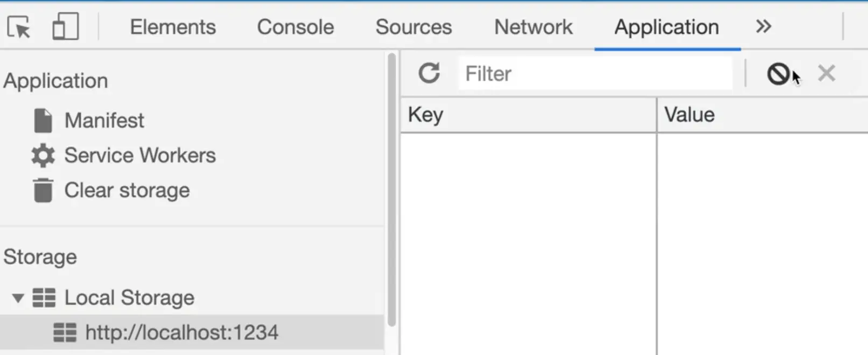The width and height of the screenshot is (868, 355).
Task: Click the Service Workers gear icon
Action: (43, 155)
